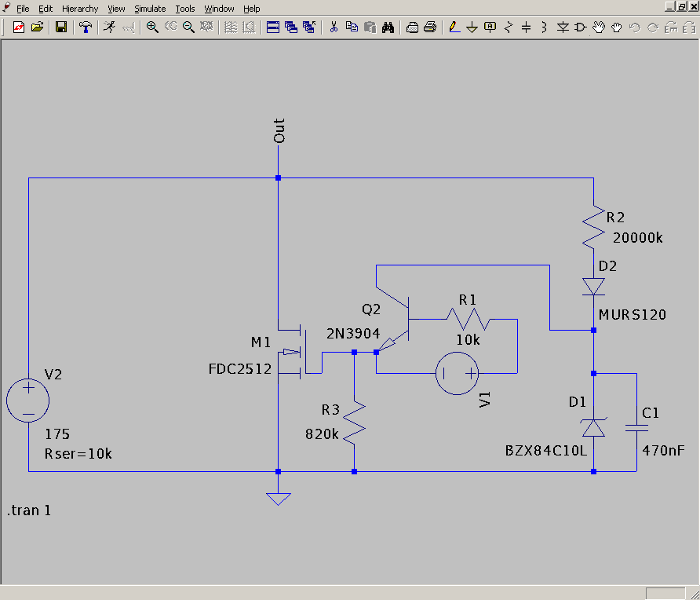The height and width of the screenshot is (600, 700).
Task: Open Component chooser gate icon
Action: (x=580, y=27)
